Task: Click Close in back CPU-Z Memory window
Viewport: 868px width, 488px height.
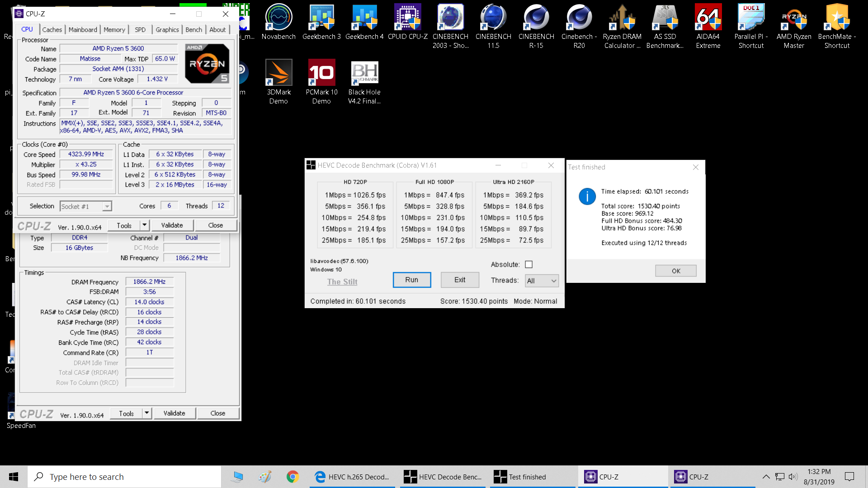Action: (218, 413)
